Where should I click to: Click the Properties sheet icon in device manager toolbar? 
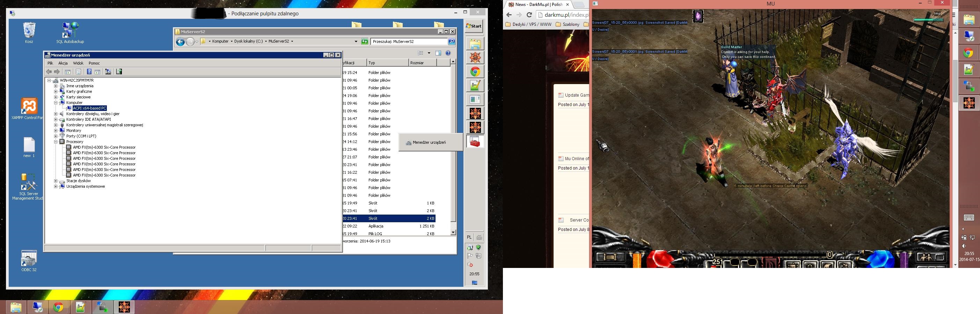[x=78, y=72]
